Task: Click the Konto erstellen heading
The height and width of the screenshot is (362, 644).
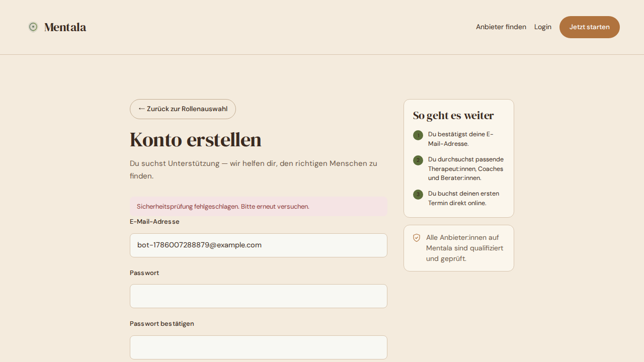Action: (196, 140)
